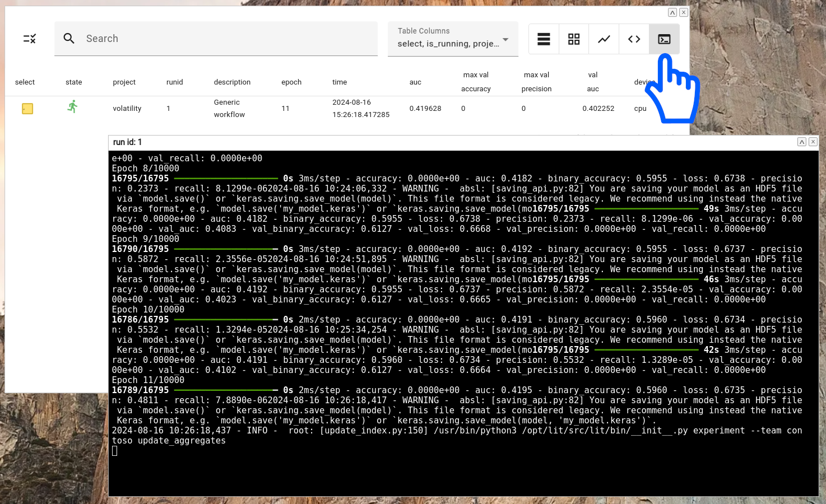Switch to grid view
This screenshot has width=826, height=504.
point(573,39)
